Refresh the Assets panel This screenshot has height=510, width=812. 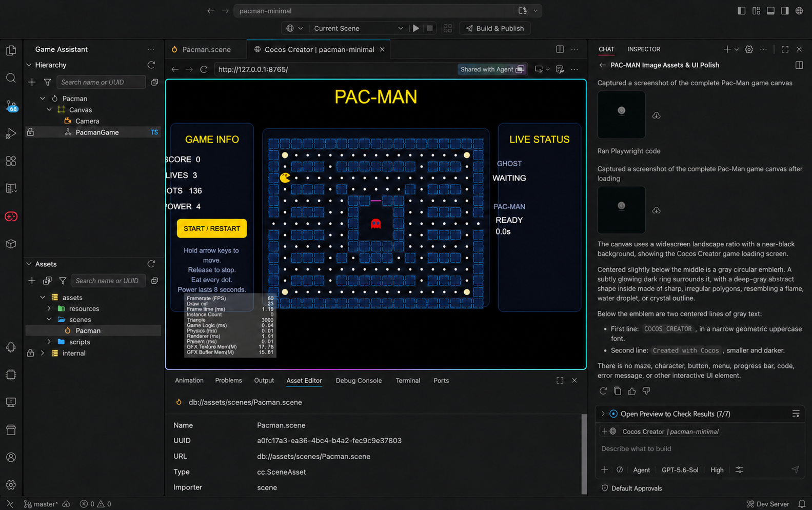[x=151, y=264]
